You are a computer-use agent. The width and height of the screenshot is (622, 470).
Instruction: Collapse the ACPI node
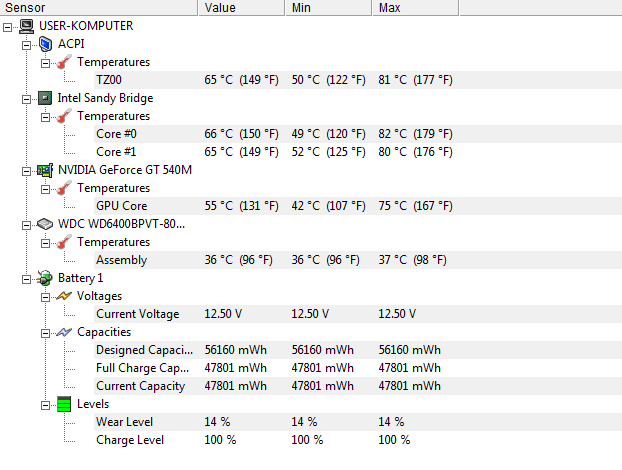click(x=26, y=45)
